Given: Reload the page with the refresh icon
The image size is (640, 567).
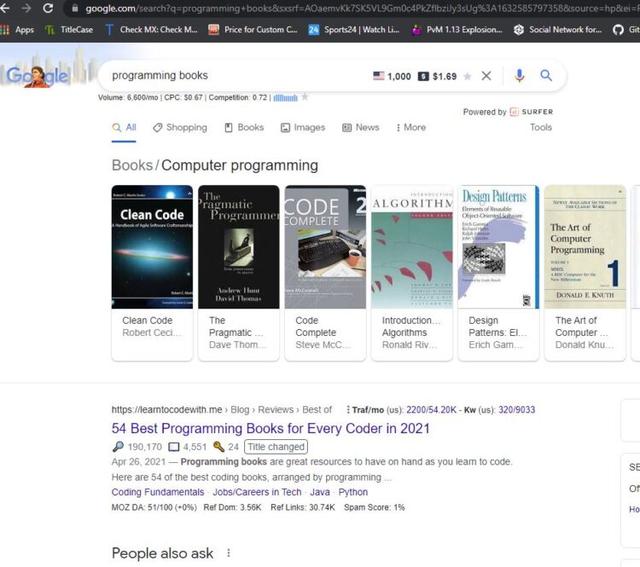Looking at the screenshot, I should [49, 8].
